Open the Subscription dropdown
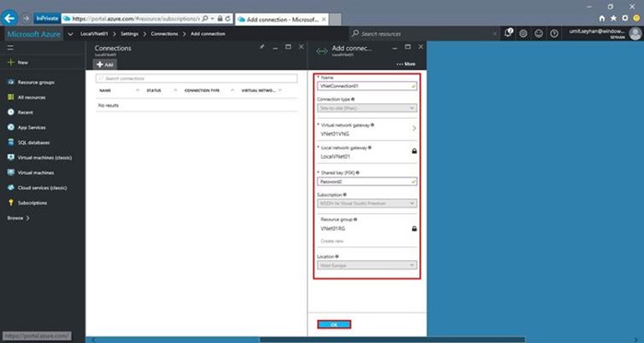 [367, 204]
